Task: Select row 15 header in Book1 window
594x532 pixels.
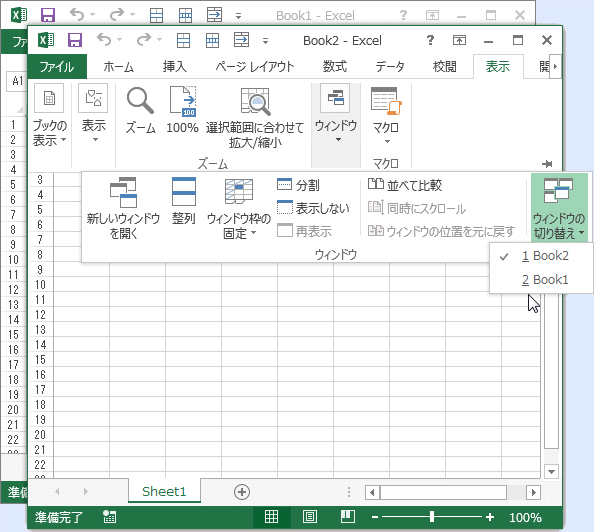Action: point(13,335)
